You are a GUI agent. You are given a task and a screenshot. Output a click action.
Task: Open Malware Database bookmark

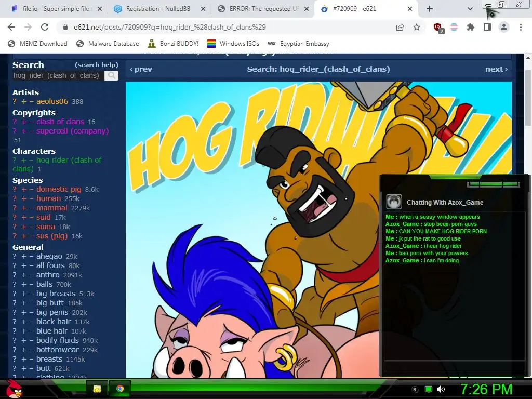108,44
